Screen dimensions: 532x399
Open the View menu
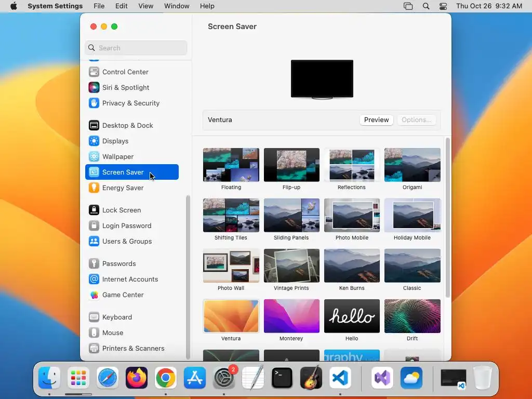tap(146, 6)
